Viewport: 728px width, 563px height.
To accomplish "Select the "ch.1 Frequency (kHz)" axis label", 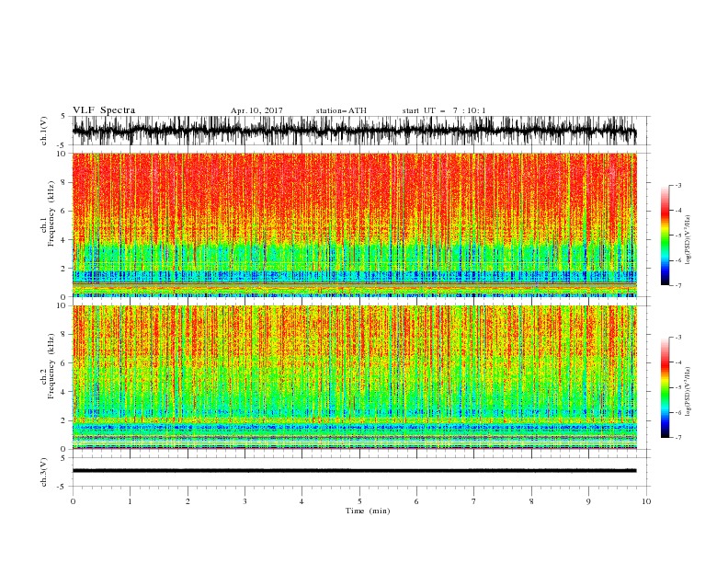I will [x=48, y=213].
